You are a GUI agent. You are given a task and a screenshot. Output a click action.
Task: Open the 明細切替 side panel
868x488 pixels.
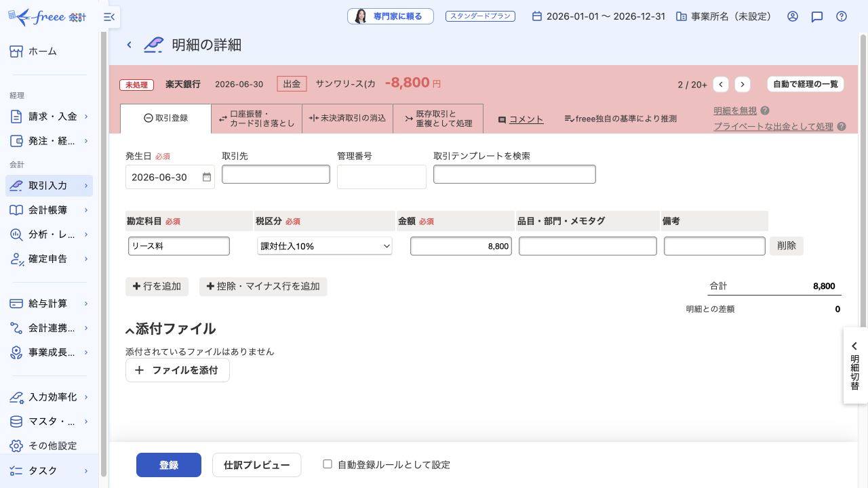click(x=855, y=366)
